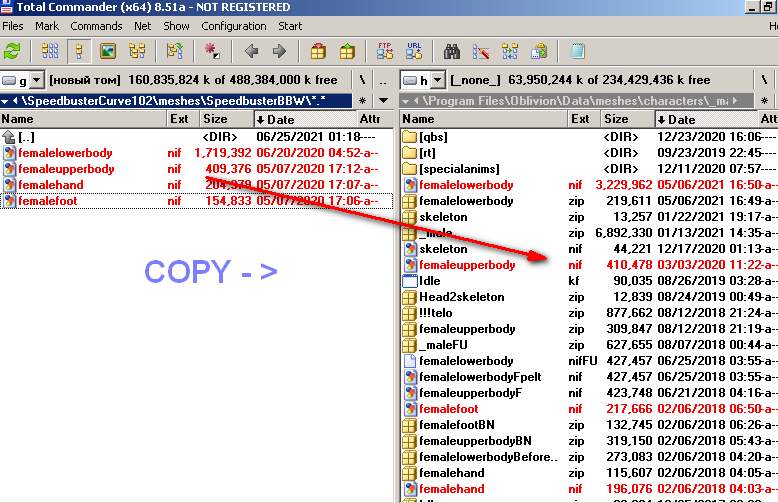Image resolution: width=778 pixels, height=503 pixels.
Task: Select Idle kf file
Action: coord(589,281)
